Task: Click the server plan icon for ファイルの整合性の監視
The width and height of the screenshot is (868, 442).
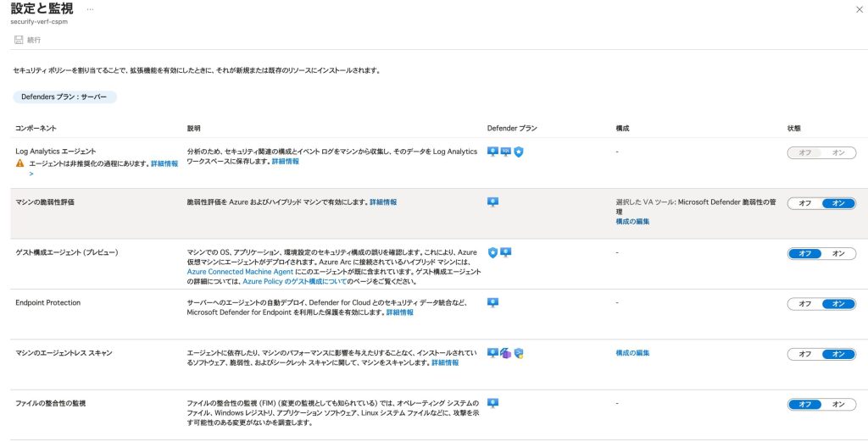Action: pos(492,403)
